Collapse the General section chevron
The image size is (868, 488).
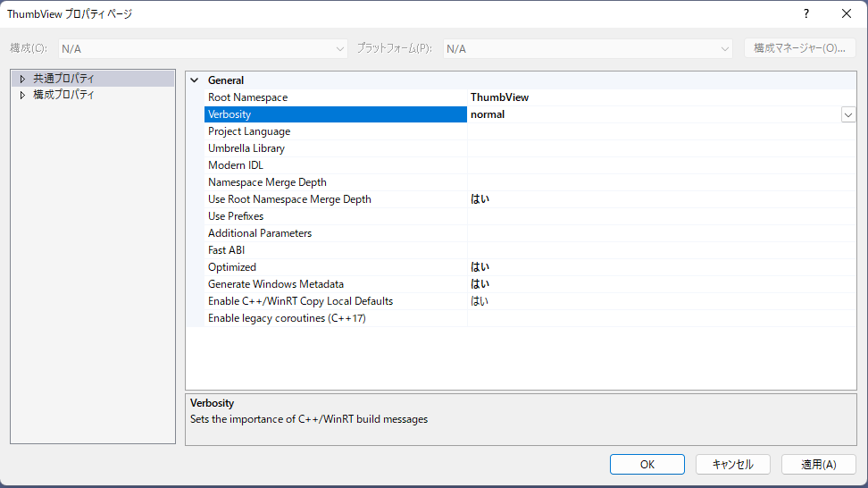pyautogui.click(x=195, y=80)
